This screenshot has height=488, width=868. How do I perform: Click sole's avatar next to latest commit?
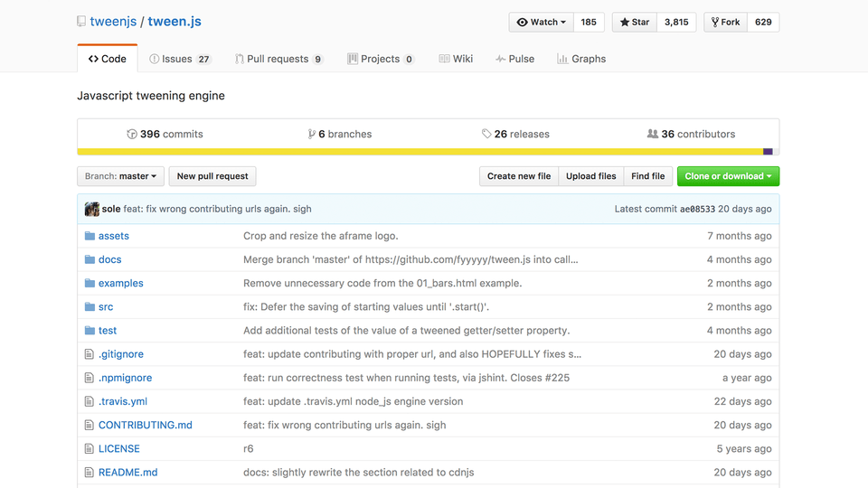click(x=91, y=209)
